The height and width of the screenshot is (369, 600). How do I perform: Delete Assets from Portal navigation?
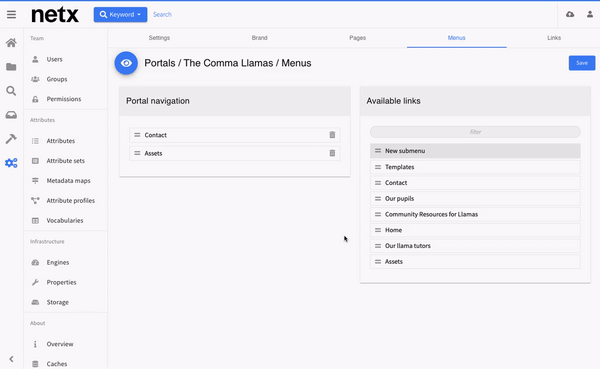click(x=332, y=153)
